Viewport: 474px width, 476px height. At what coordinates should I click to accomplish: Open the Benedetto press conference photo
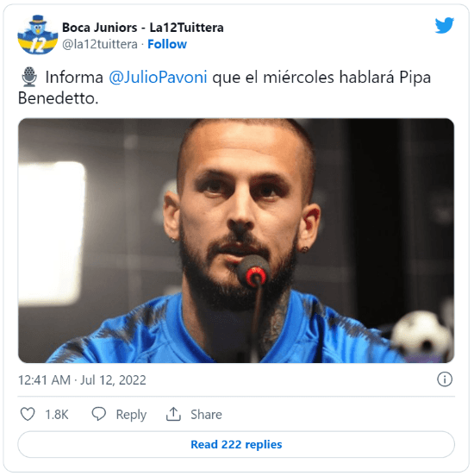[236, 241]
